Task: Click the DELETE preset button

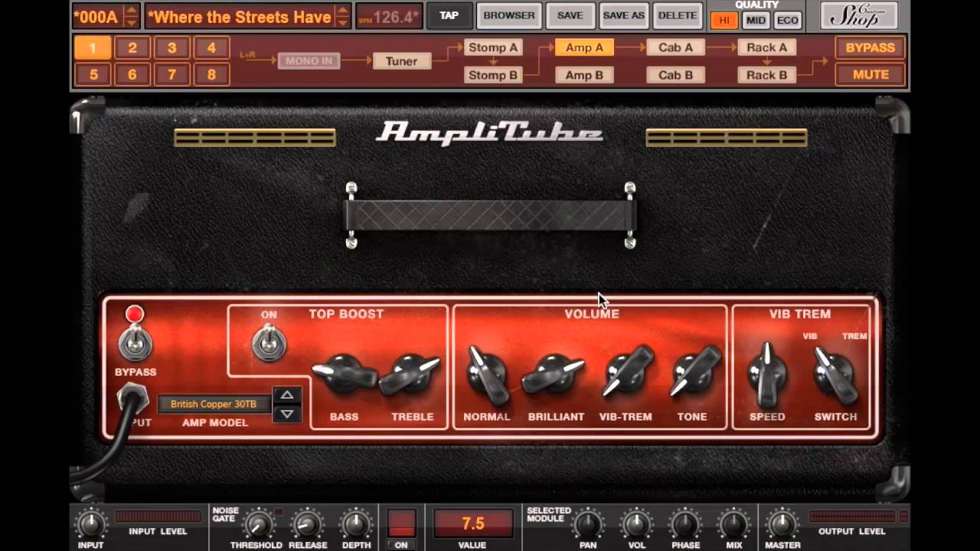Action: tap(678, 15)
